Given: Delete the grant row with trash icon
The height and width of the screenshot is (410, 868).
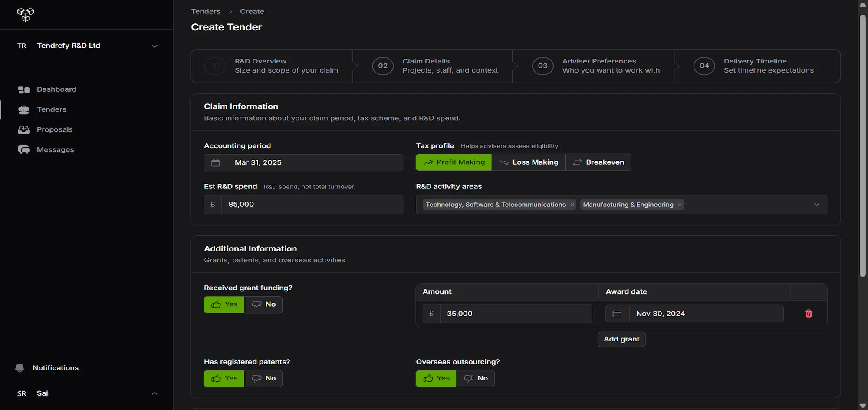Looking at the screenshot, I should coord(809,314).
